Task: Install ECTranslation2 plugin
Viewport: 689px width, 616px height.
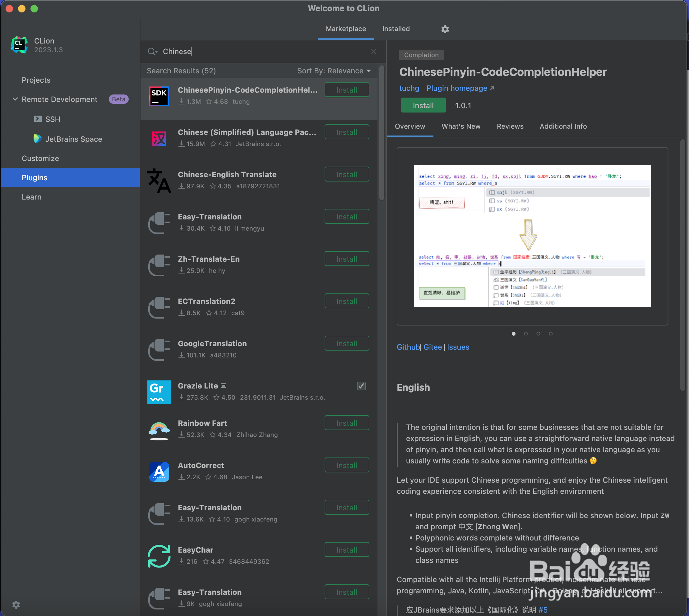Action: click(x=347, y=301)
